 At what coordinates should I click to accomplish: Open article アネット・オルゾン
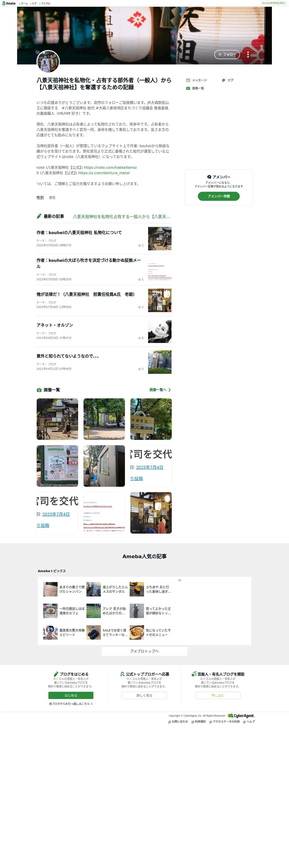point(55,325)
